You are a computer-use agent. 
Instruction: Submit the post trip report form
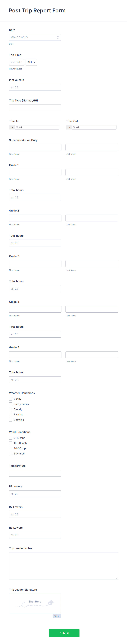point(64,633)
